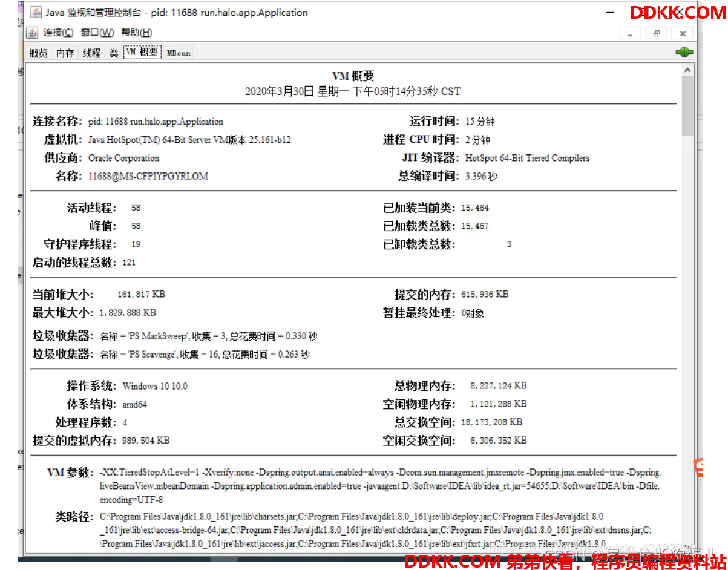The width and height of the screenshot is (728, 570).
Task: Switch to the 类 tab
Action: point(114,53)
